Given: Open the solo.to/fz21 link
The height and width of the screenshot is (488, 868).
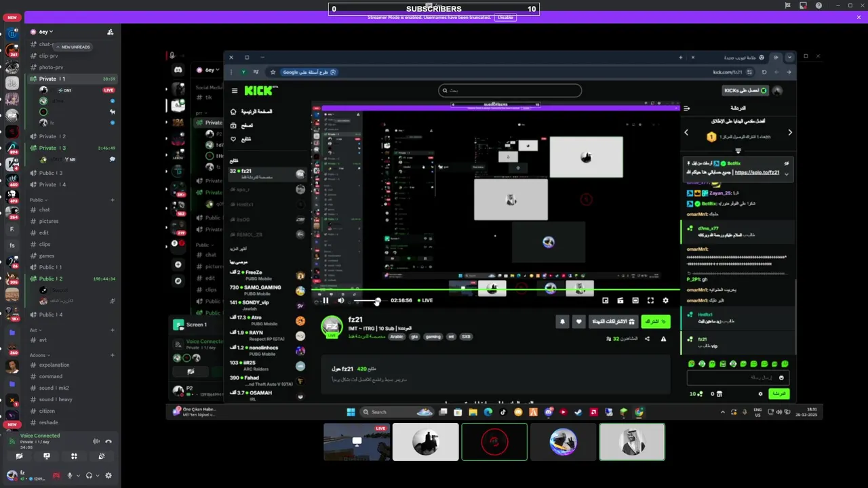Looking at the screenshot, I should (757, 172).
